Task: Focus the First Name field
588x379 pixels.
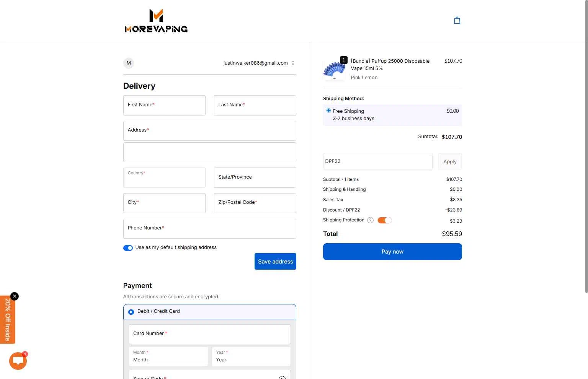Action: pyautogui.click(x=164, y=105)
